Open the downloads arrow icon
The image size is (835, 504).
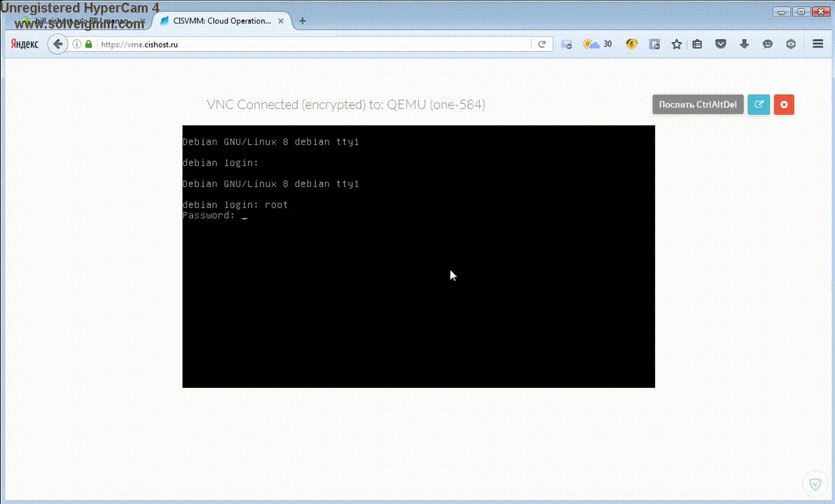tap(744, 44)
